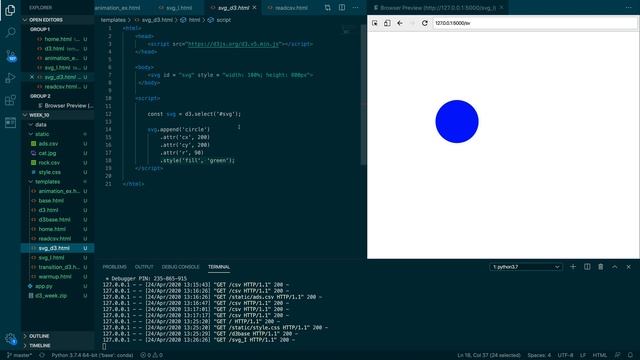Reload the browser preview page

point(424,23)
